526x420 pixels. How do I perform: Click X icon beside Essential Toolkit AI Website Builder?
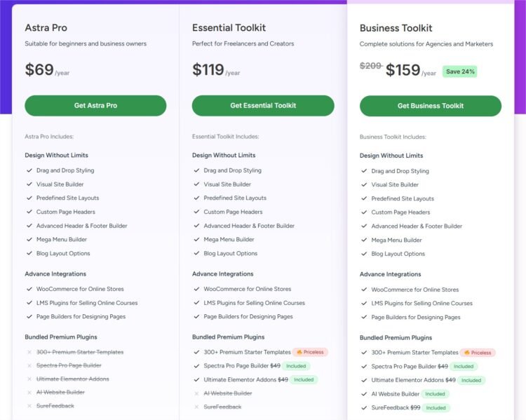pyautogui.click(x=197, y=393)
